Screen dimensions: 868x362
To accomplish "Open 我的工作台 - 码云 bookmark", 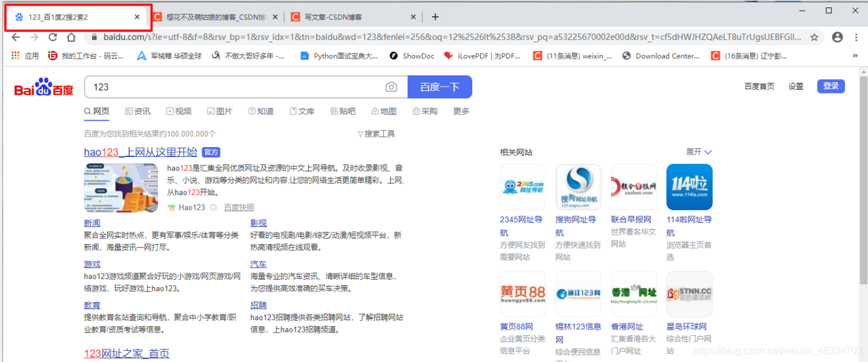I will coord(86,56).
